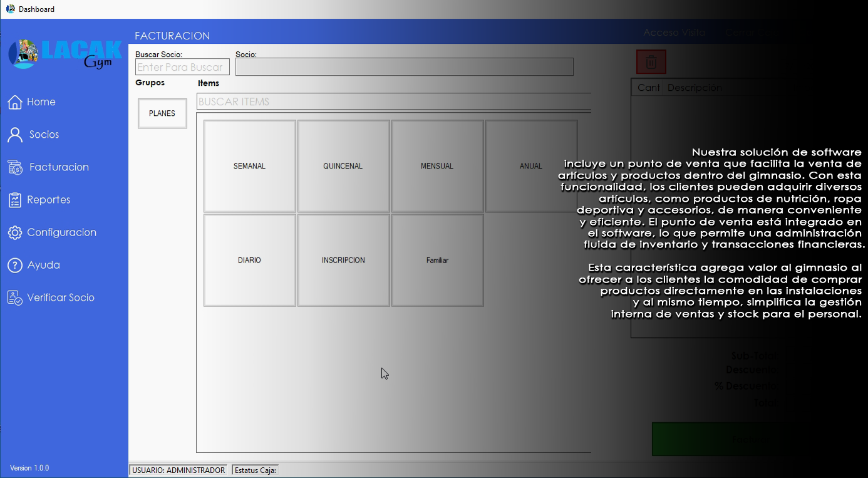Choose the SEMANAL plan tile
Viewport: 868px width, 478px height.
(x=250, y=166)
